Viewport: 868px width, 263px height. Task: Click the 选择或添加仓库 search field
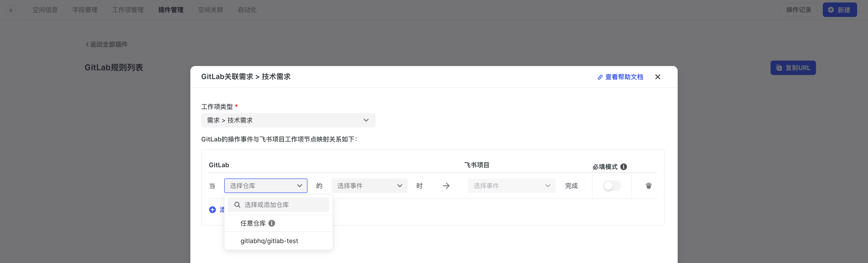[278, 205]
